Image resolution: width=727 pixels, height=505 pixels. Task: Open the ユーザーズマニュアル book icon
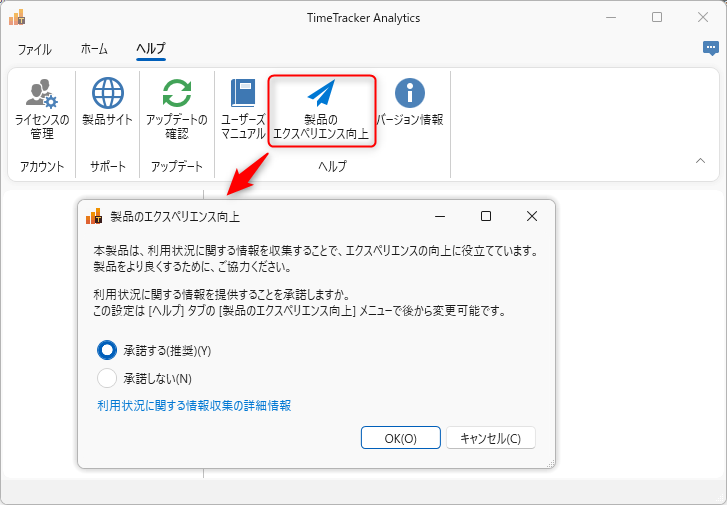point(243,94)
